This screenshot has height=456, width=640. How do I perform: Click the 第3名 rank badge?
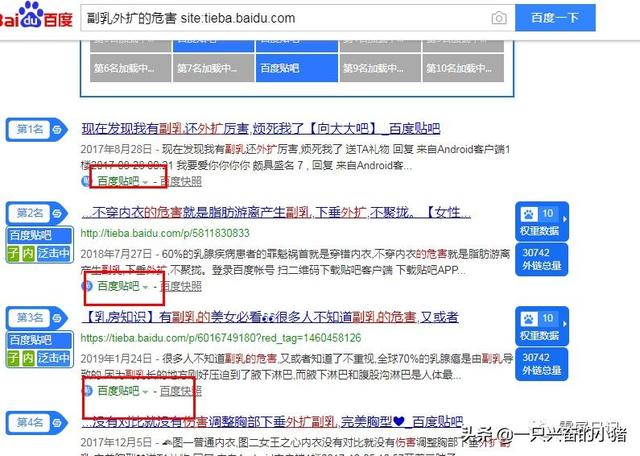pos(29,318)
